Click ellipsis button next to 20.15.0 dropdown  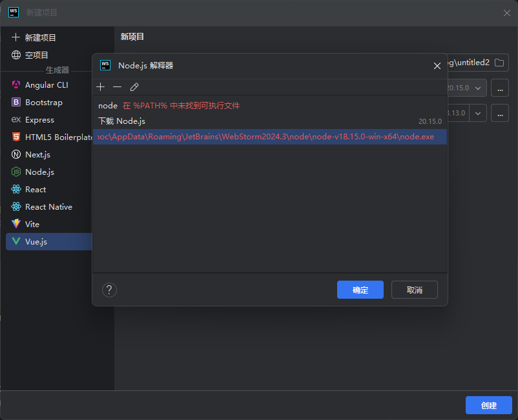[500, 88]
